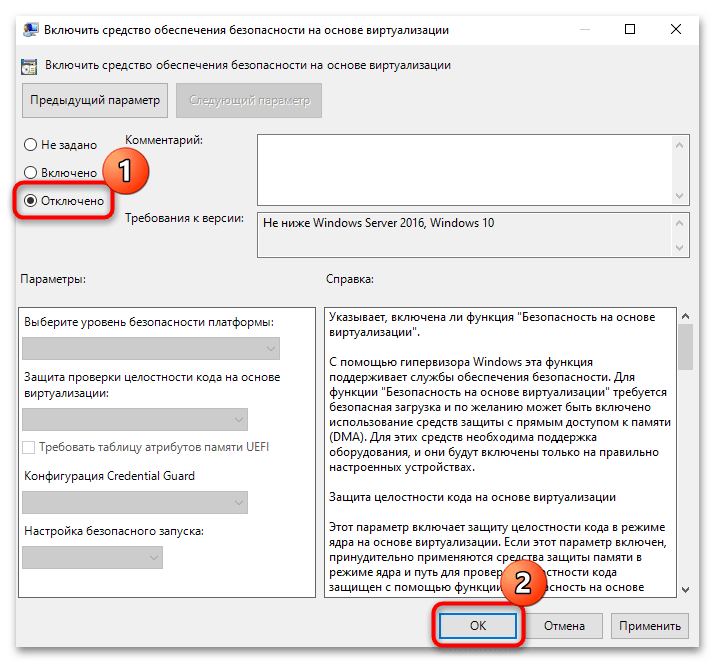Select the 'Не задано' radio button
The width and height of the screenshot is (715, 663).
[31, 145]
